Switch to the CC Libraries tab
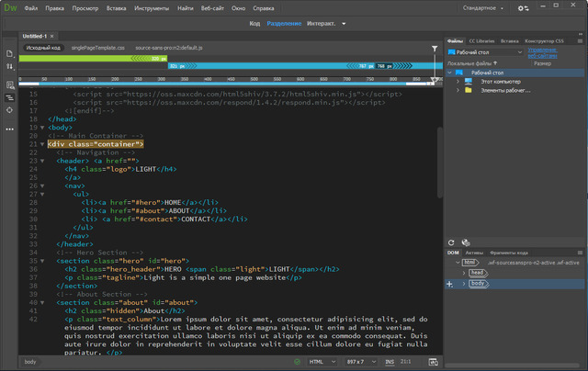The image size is (588, 371). tap(482, 41)
